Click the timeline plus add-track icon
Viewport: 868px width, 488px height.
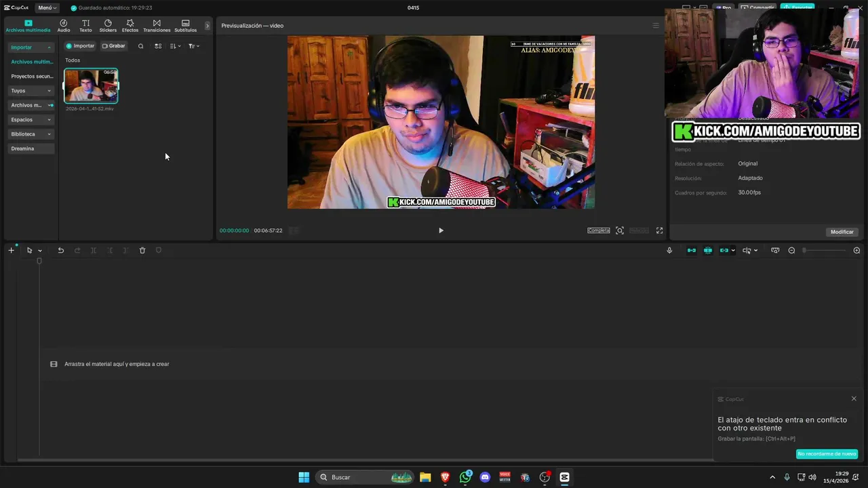(x=11, y=250)
